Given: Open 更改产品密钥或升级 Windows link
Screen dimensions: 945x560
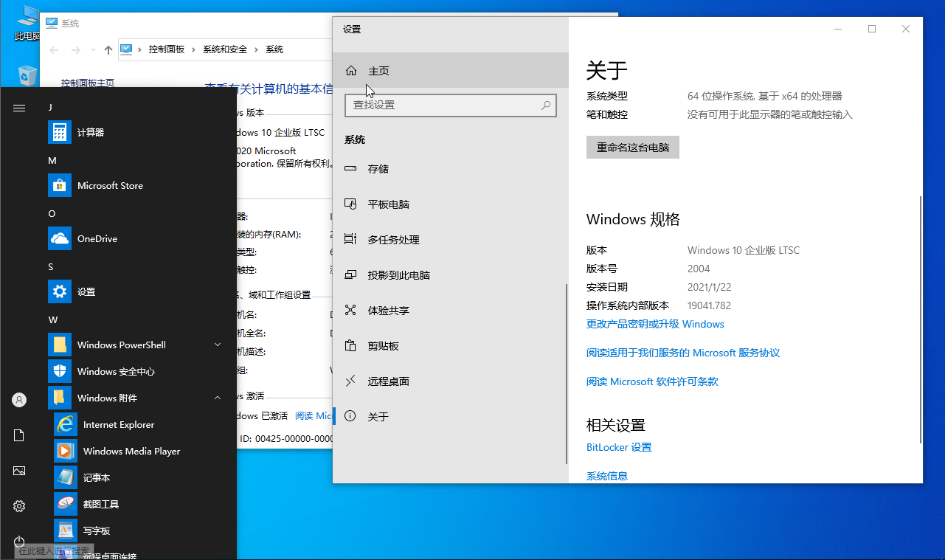Looking at the screenshot, I should (x=655, y=324).
